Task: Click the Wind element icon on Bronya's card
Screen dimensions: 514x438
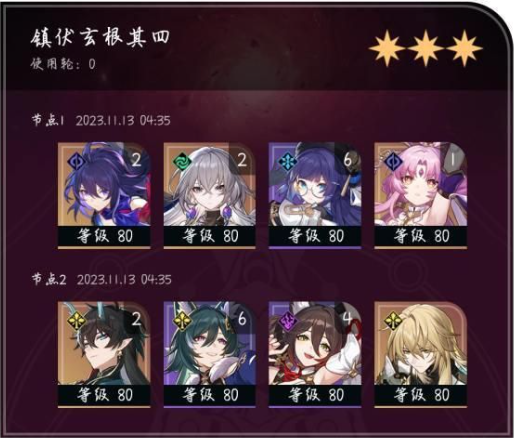Action: click(182, 161)
